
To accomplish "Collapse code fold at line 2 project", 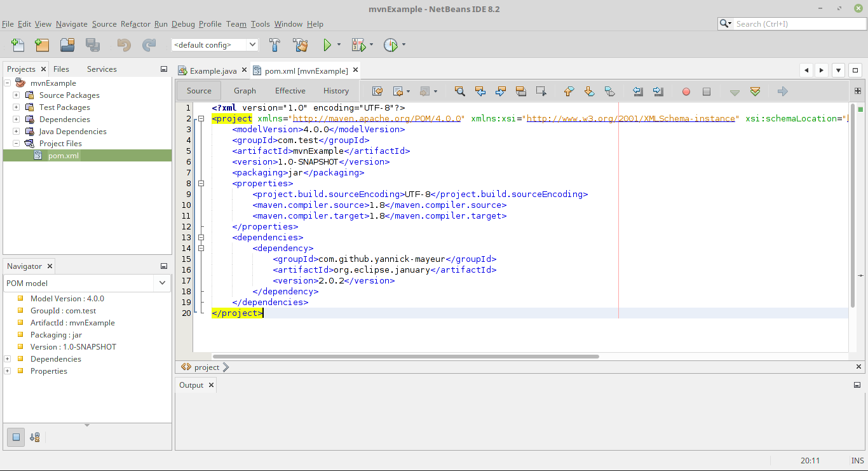I will pos(201,118).
